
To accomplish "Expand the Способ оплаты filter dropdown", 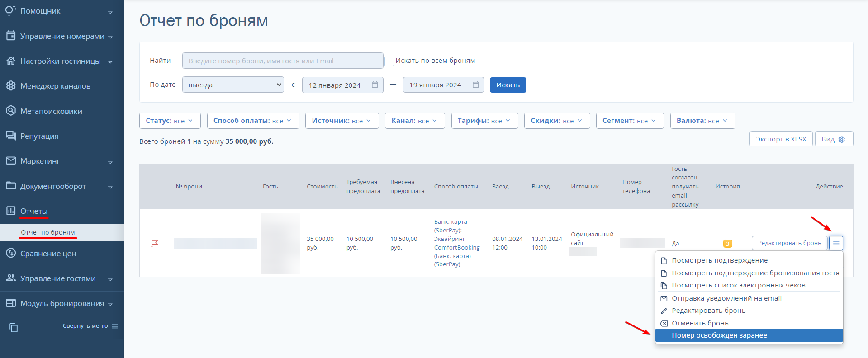I will [253, 121].
